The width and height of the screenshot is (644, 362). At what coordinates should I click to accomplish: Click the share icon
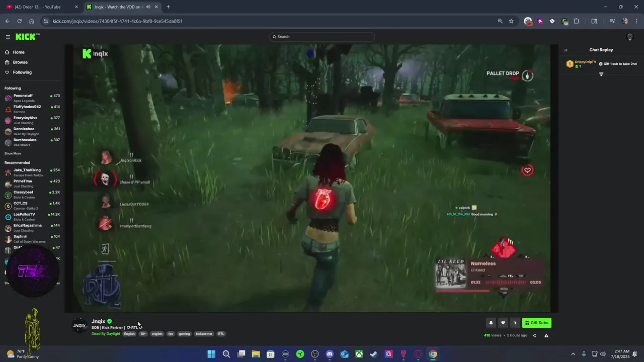534,335
